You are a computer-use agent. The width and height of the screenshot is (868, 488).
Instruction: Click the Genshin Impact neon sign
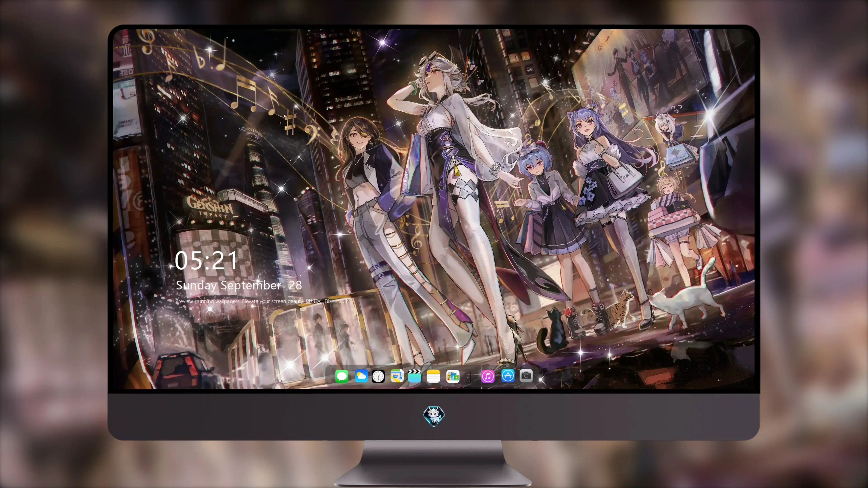pos(210,205)
